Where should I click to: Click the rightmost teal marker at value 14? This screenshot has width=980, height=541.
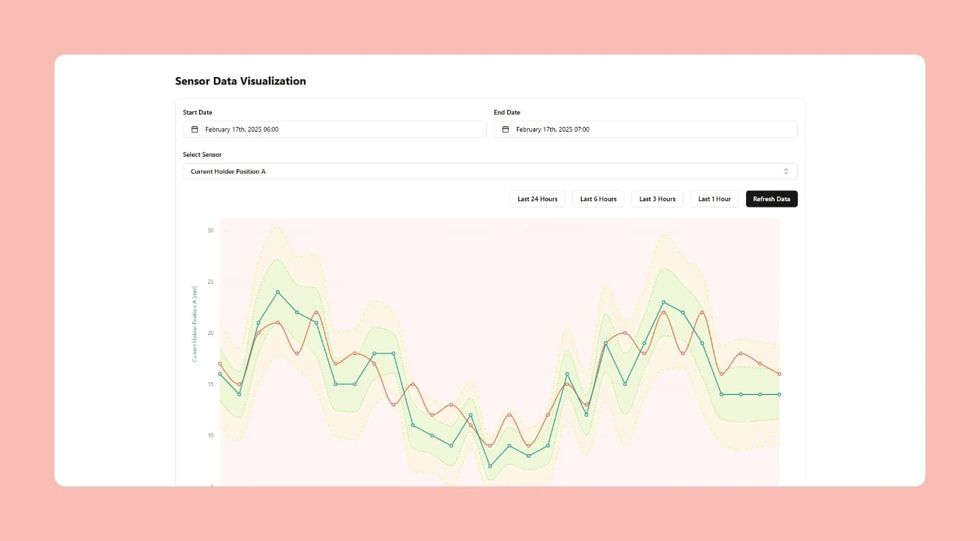coord(778,394)
